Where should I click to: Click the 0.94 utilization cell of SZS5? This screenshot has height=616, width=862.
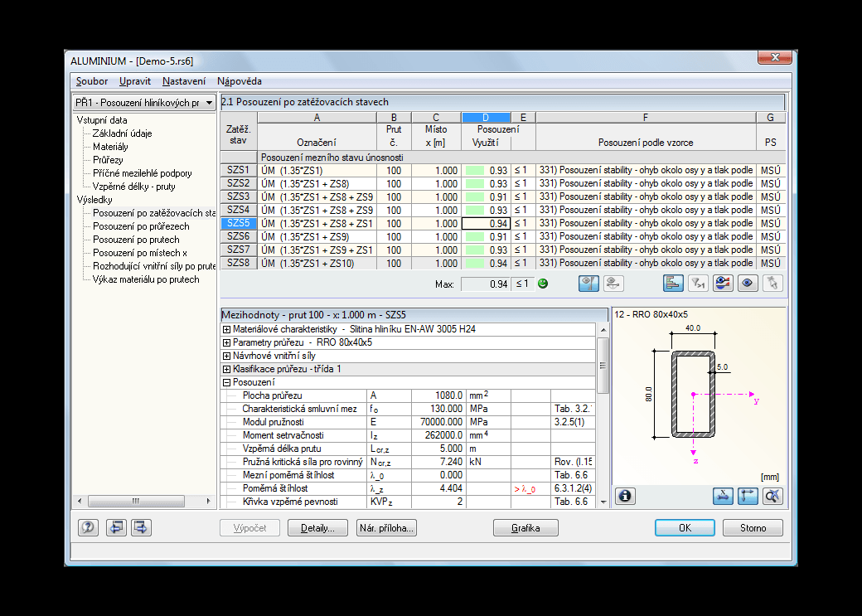coord(486,223)
